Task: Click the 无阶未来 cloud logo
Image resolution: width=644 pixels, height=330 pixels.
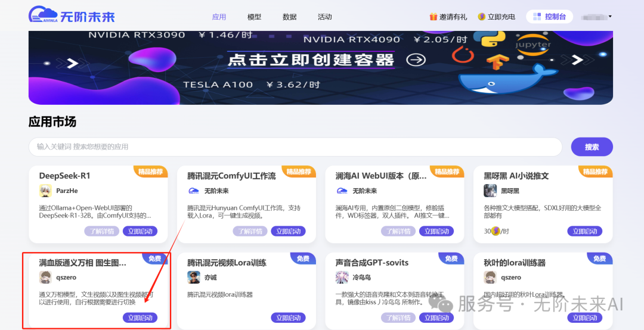Action: click(x=72, y=15)
